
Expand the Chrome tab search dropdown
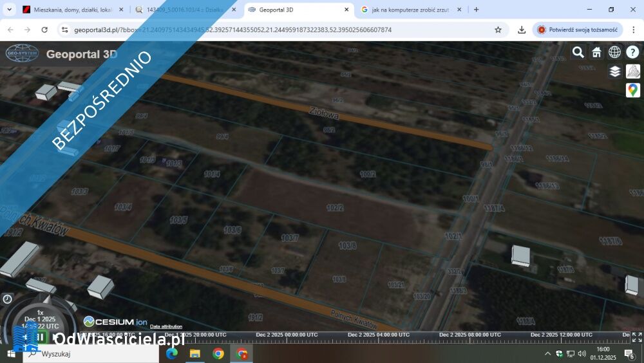click(x=10, y=10)
